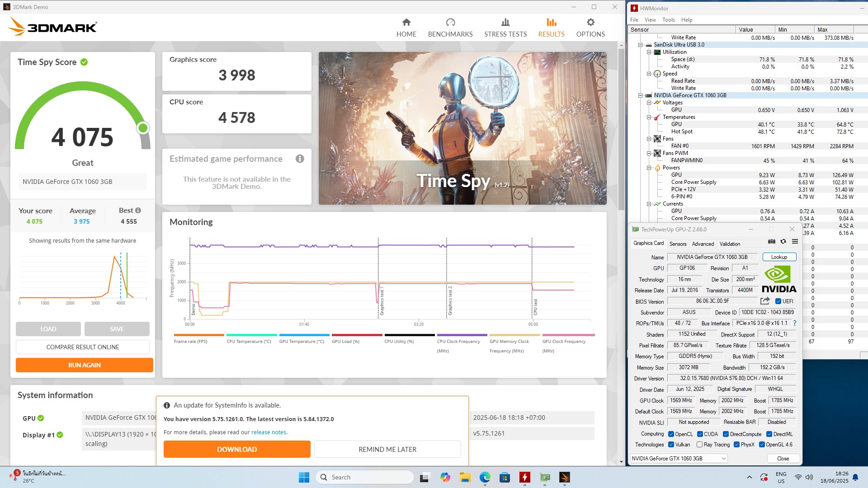
Task: Click RUN AGAIN to rerun Time Spy
Action: [85, 365]
